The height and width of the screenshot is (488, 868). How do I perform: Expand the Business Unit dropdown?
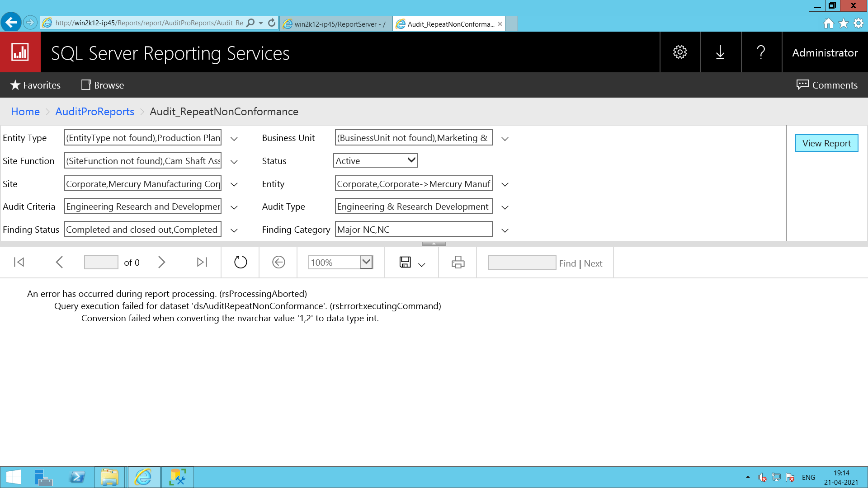point(505,139)
